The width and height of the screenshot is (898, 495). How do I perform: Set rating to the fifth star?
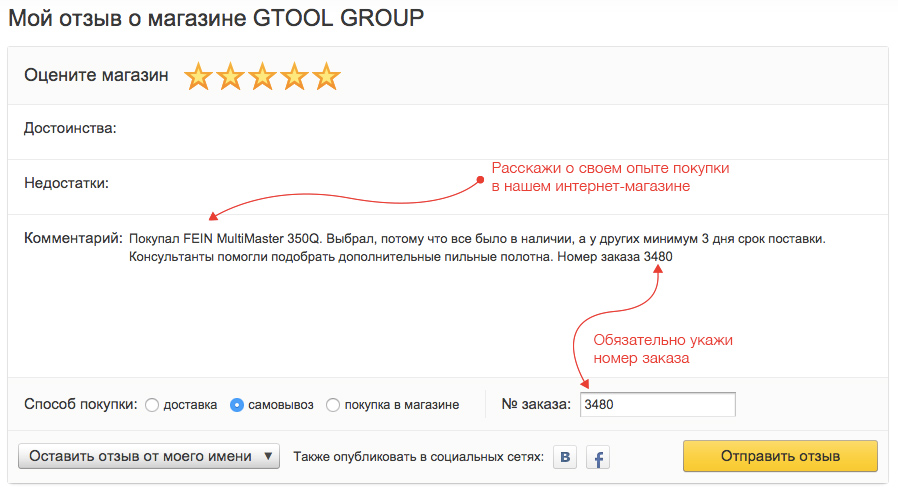(x=326, y=76)
